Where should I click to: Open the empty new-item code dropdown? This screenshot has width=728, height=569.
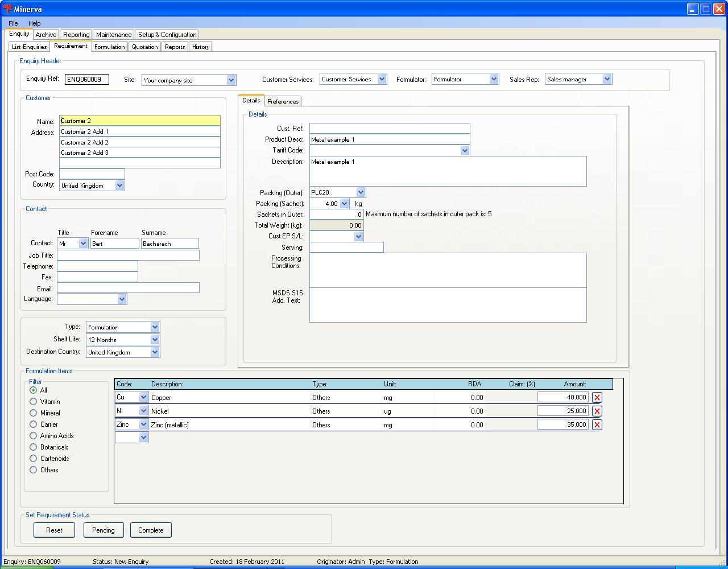143,438
